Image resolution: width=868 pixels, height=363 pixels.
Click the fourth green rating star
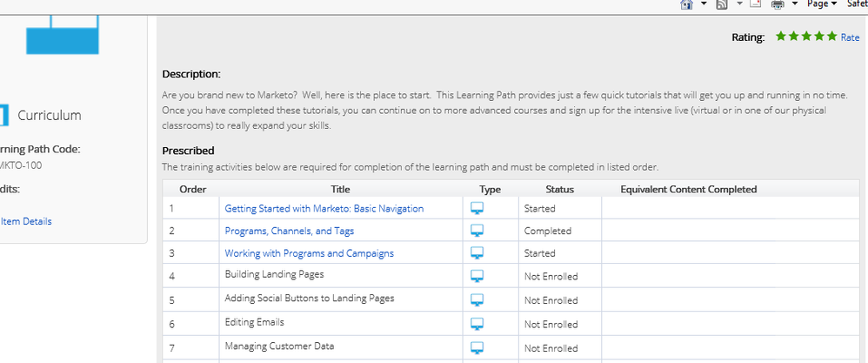[818, 37]
